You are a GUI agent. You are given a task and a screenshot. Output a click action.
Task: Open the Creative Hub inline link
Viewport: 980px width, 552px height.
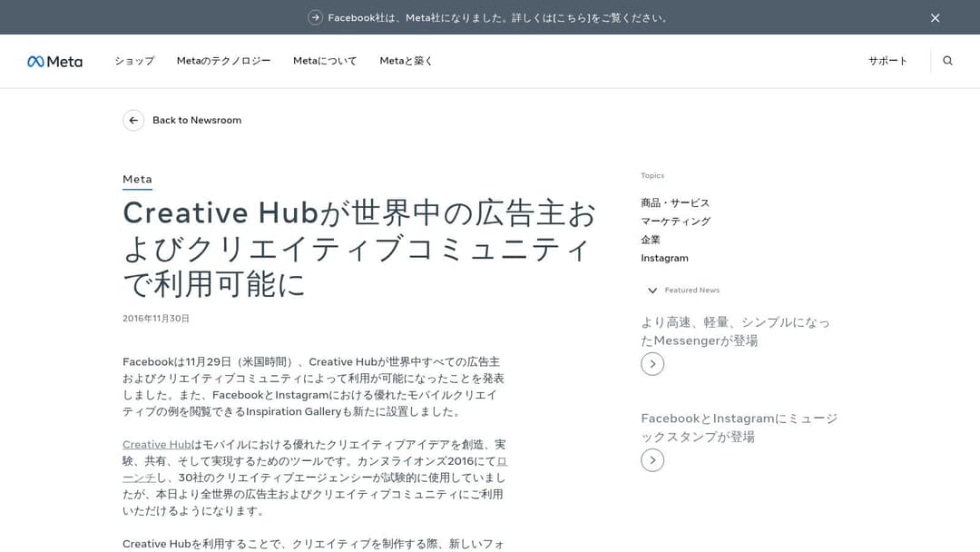157,445
